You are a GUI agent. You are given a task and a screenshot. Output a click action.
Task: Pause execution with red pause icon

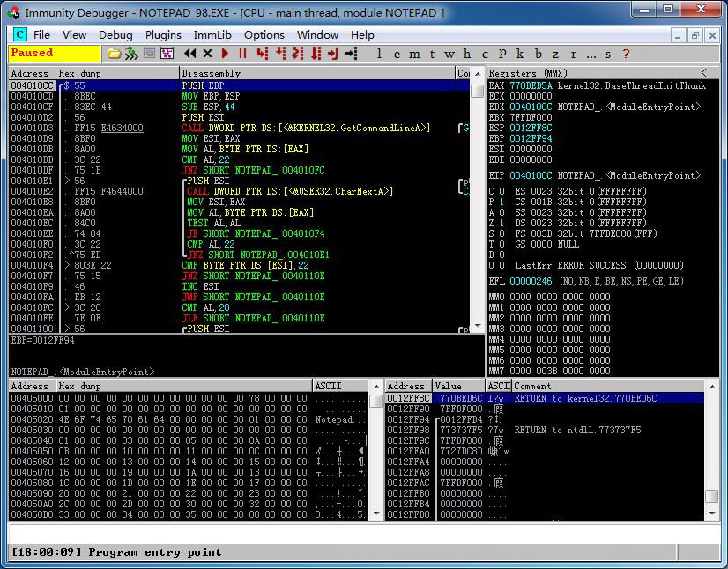pyautogui.click(x=242, y=54)
